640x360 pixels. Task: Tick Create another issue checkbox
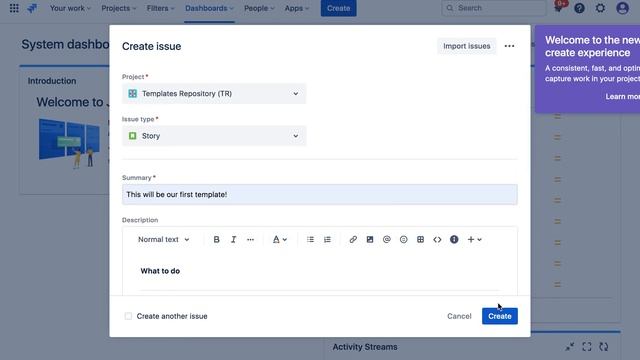(x=128, y=316)
